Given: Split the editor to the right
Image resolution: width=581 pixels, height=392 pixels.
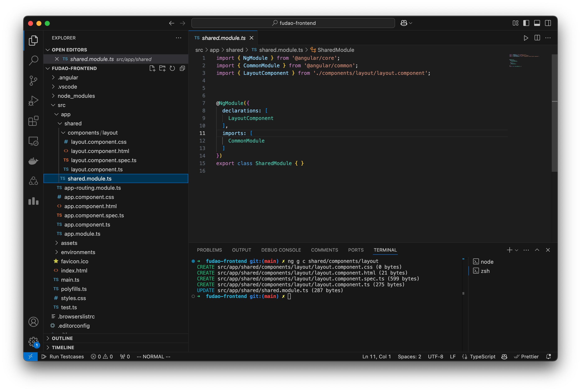Looking at the screenshot, I should [x=537, y=38].
